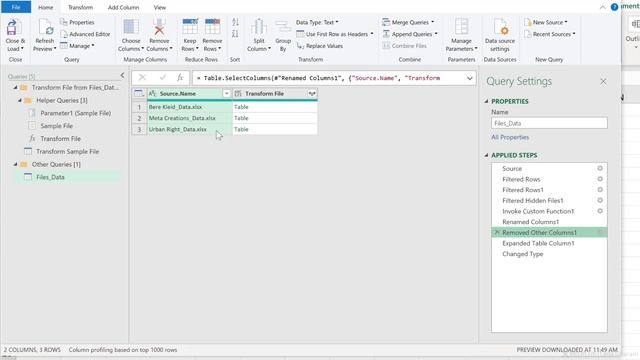Switch to the Home ribbon tab
The width and height of the screenshot is (640, 360).
click(x=46, y=7)
